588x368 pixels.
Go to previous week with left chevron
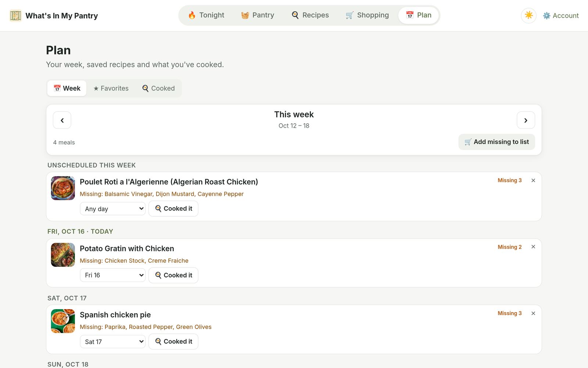[62, 120]
